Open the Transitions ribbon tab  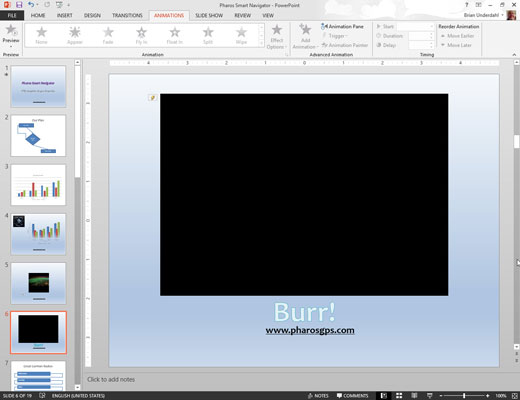[x=127, y=15]
